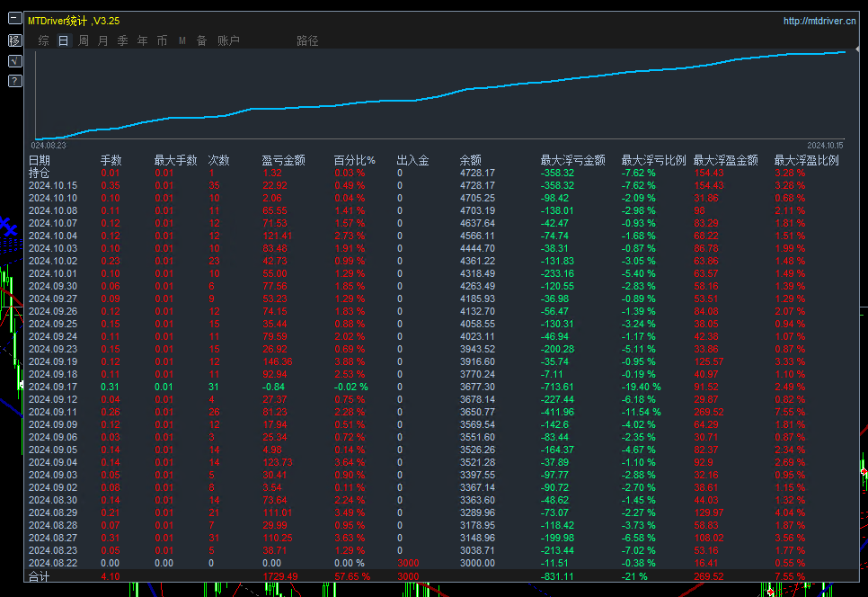Click the 146.36 profit value
868x597 pixels.
tap(278, 361)
